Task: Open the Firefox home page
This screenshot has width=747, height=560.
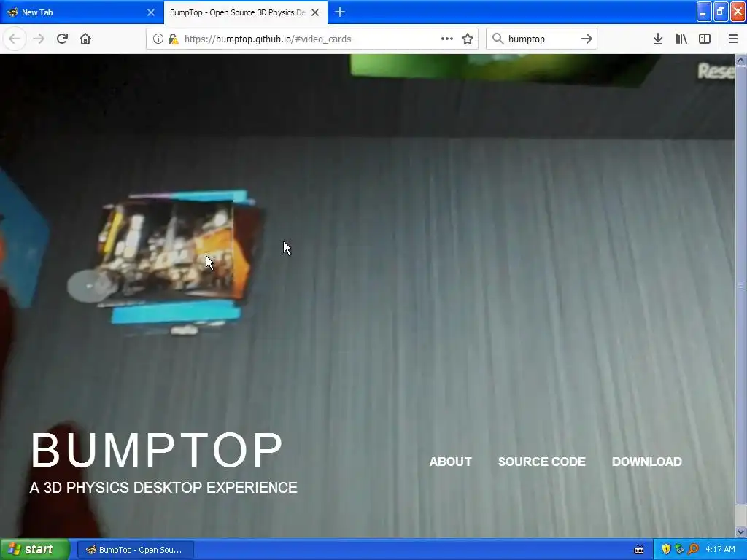Action: (85, 39)
